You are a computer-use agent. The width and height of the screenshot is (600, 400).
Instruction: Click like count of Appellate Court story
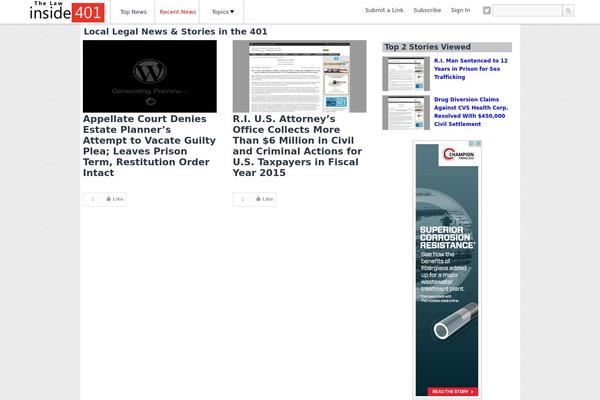pyautogui.click(x=93, y=199)
